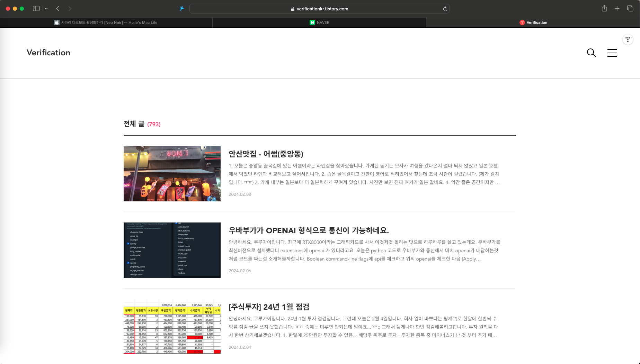Open the Share icon in Safari toolbar

pos(604,8)
